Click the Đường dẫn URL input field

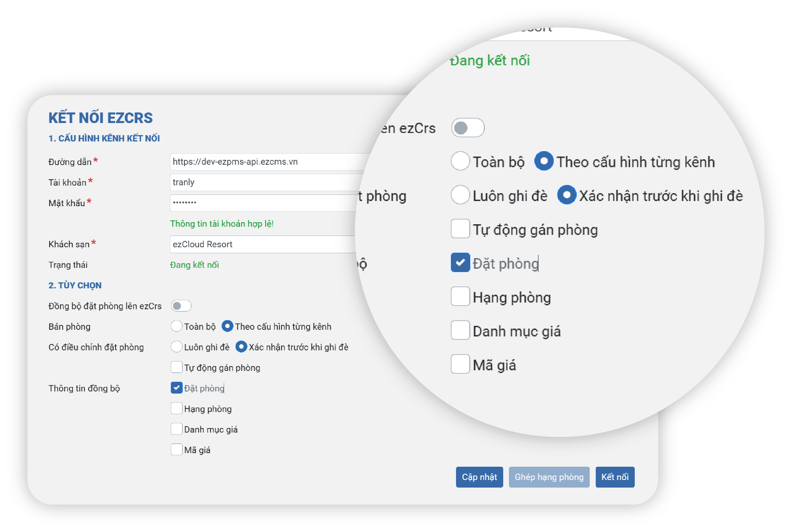point(265,161)
